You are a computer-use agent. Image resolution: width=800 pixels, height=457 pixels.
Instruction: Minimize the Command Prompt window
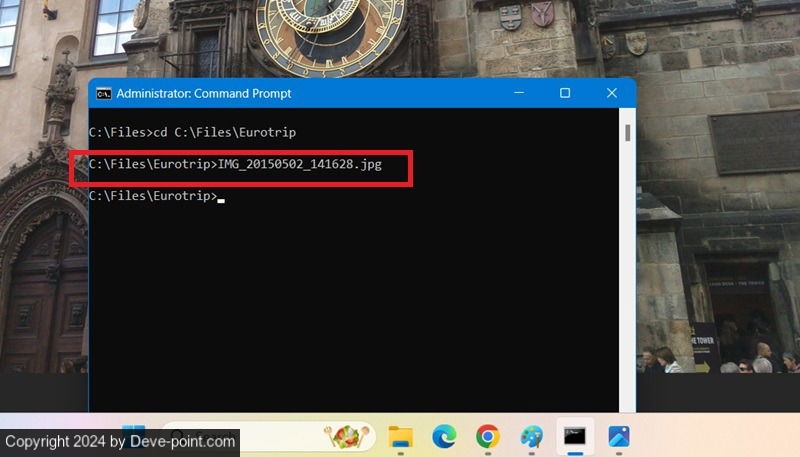coord(517,93)
